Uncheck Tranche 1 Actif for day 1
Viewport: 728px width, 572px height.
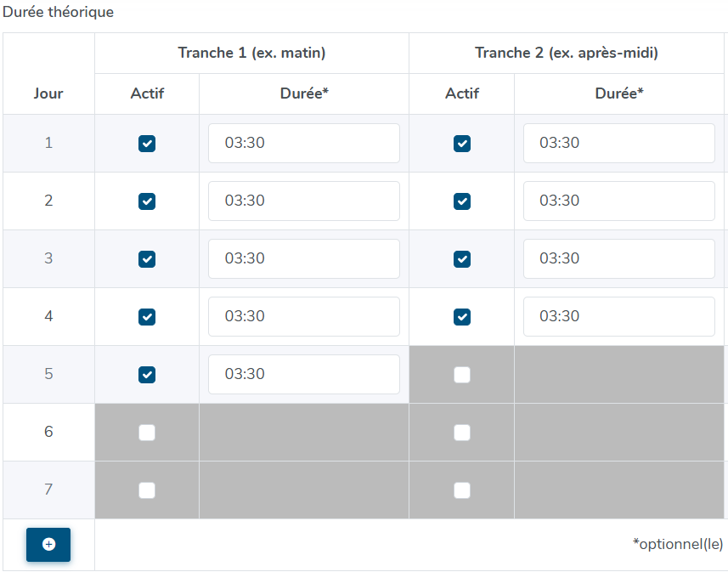coord(147,144)
